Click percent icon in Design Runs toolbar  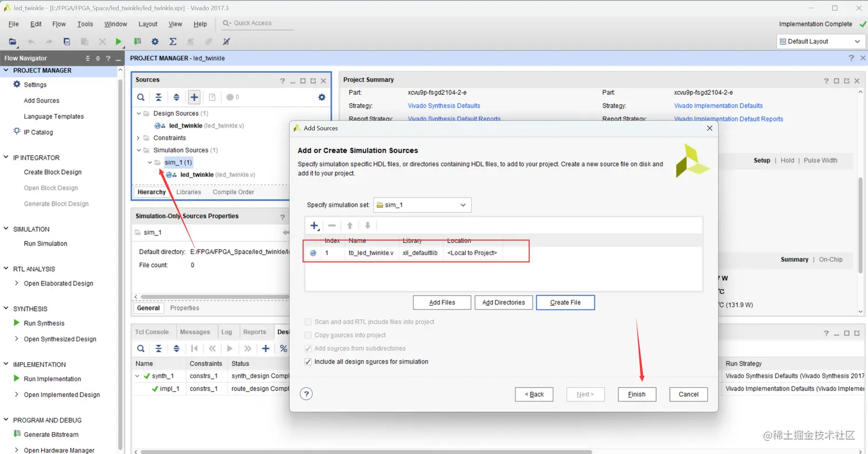pos(283,348)
